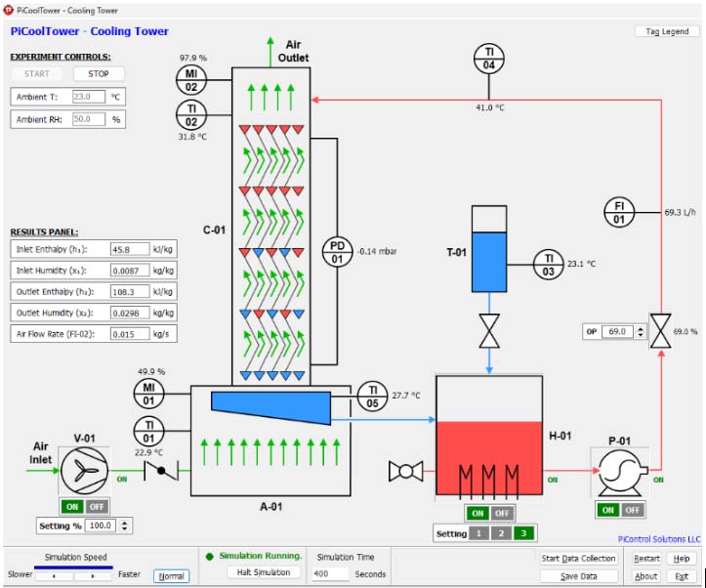The width and height of the screenshot is (706, 588).
Task: Click the faster arrow on speed slider
Action: click(93, 575)
